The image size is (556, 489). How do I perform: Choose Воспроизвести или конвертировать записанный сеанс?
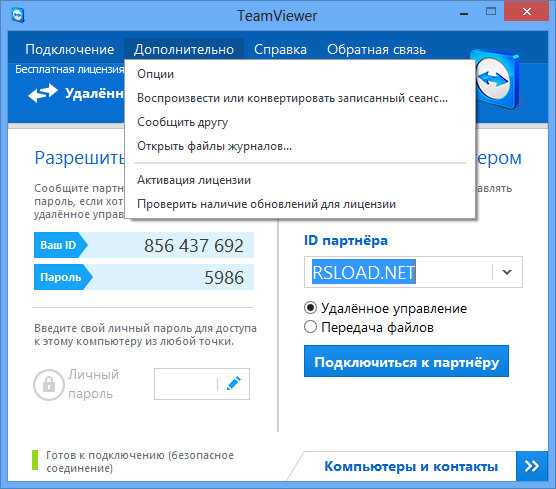coord(300,98)
